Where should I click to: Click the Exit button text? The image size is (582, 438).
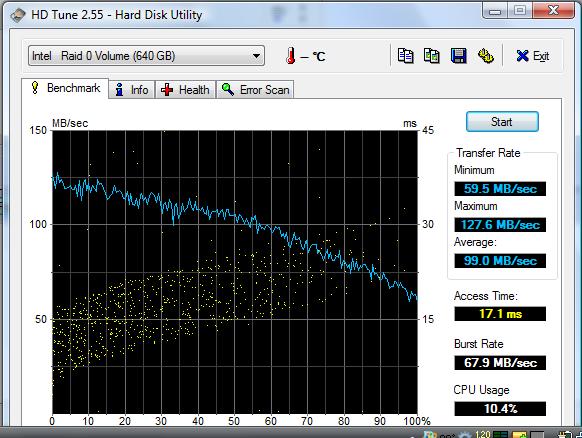coord(541,56)
